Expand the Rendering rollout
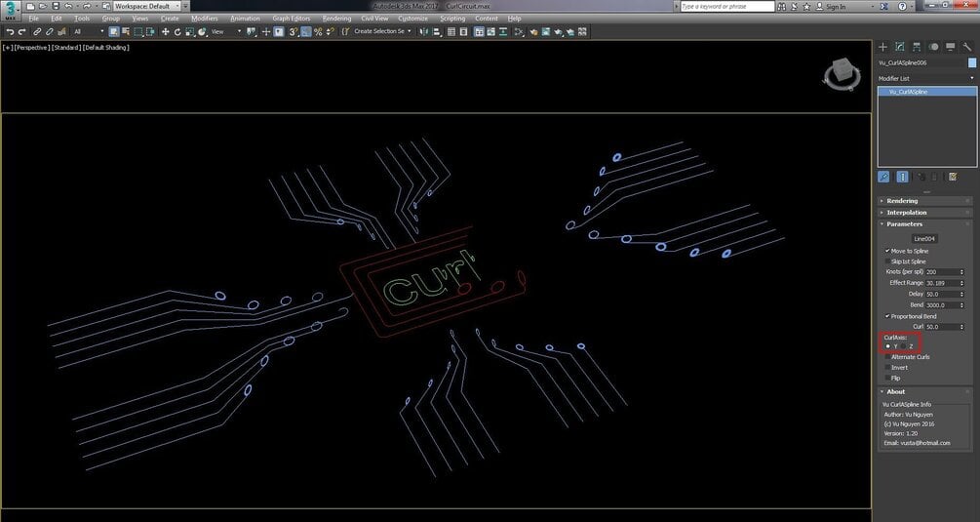 [925, 201]
